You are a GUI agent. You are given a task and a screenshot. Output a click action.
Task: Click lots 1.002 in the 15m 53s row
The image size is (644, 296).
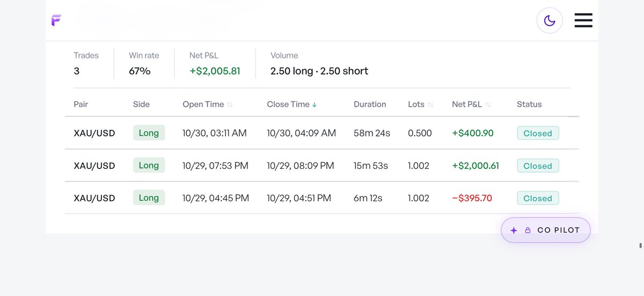419,166
